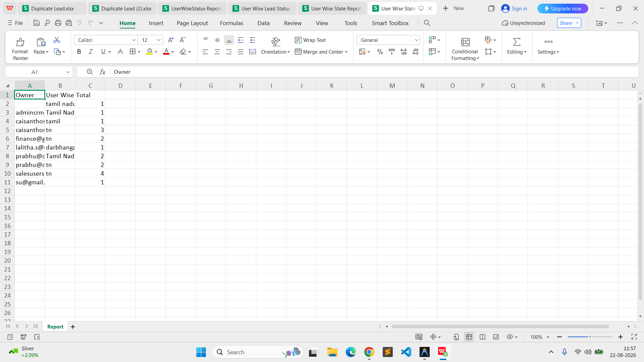Viewport: 644px width, 362px height.
Task: Select the column C header
Action: coord(90,86)
